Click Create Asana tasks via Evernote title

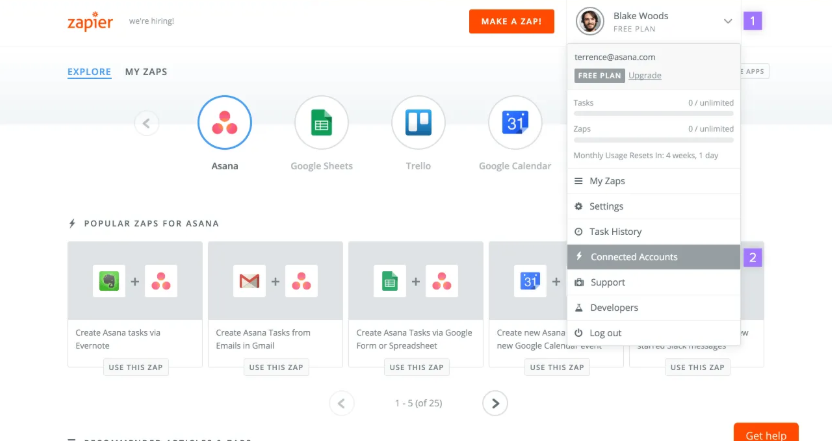tap(118, 339)
